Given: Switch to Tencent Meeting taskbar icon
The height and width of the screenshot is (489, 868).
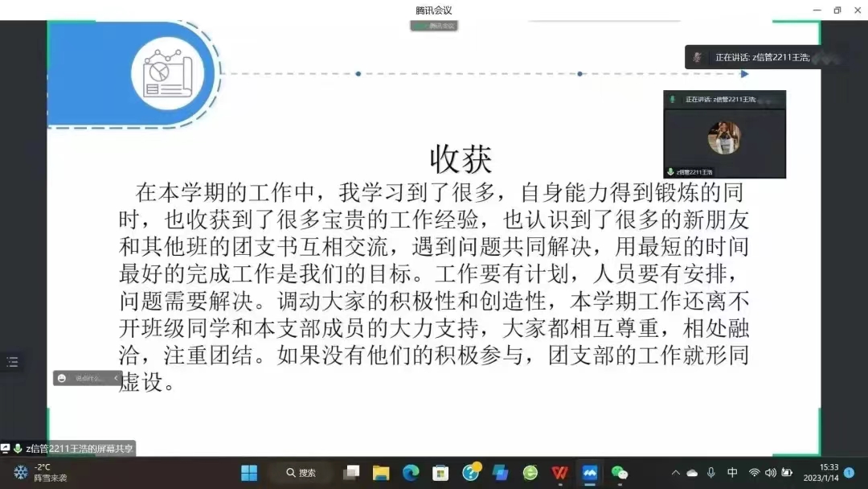Looking at the screenshot, I should [x=590, y=472].
